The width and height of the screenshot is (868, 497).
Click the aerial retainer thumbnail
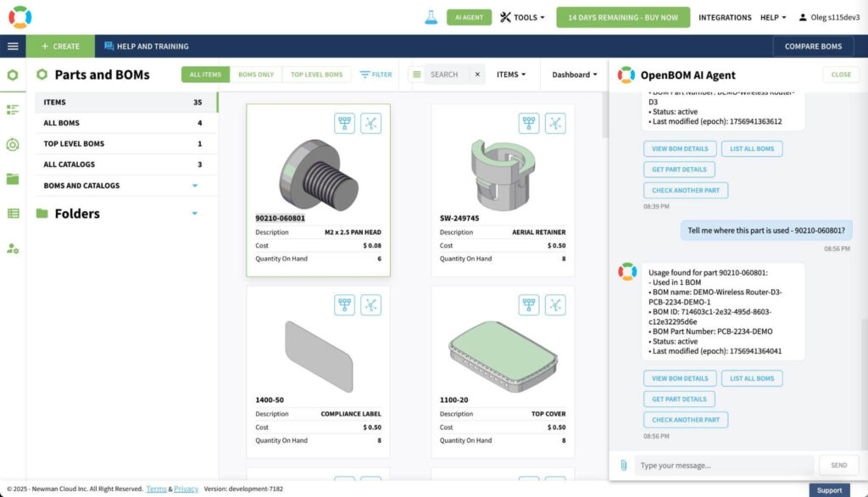point(503,175)
